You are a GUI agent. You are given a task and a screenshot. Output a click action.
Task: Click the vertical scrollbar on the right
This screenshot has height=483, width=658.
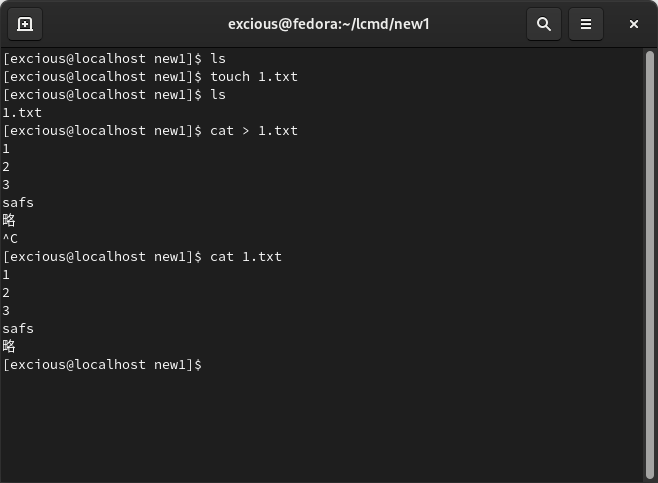[x=649, y=265]
